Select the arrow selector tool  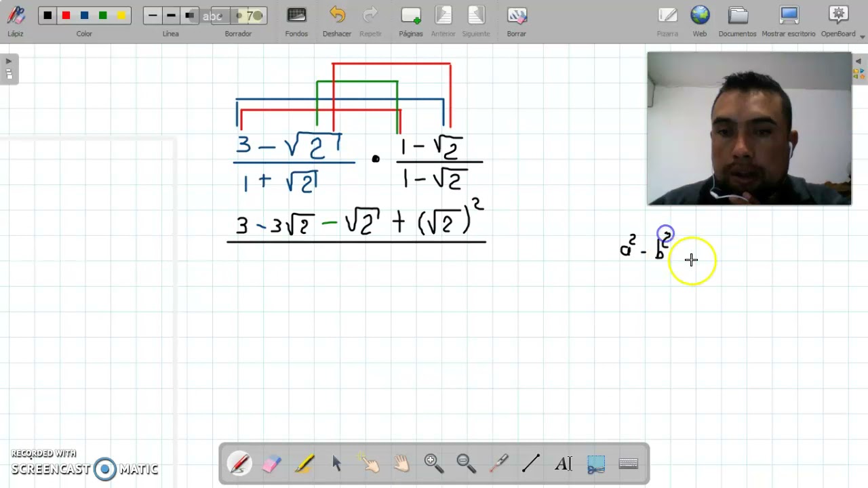click(337, 464)
